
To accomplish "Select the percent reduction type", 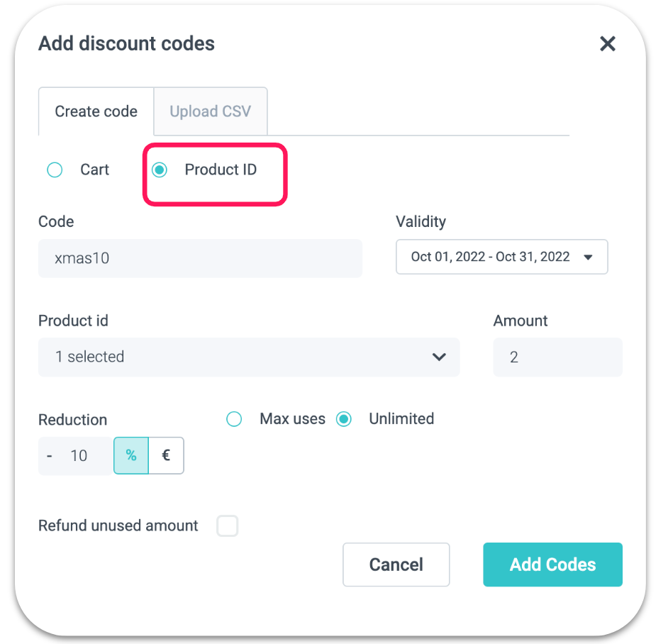I will point(131,455).
